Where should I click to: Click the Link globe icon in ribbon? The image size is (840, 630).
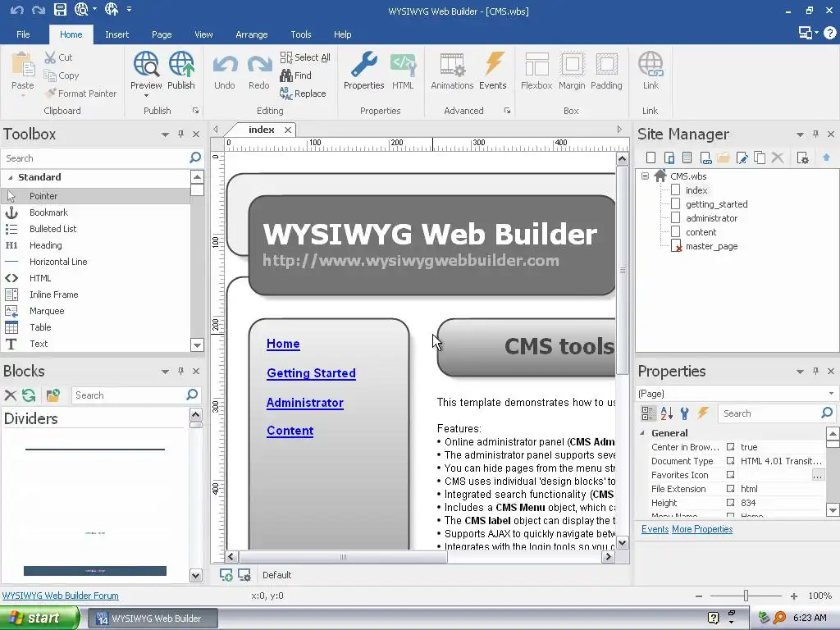tap(651, 64)
